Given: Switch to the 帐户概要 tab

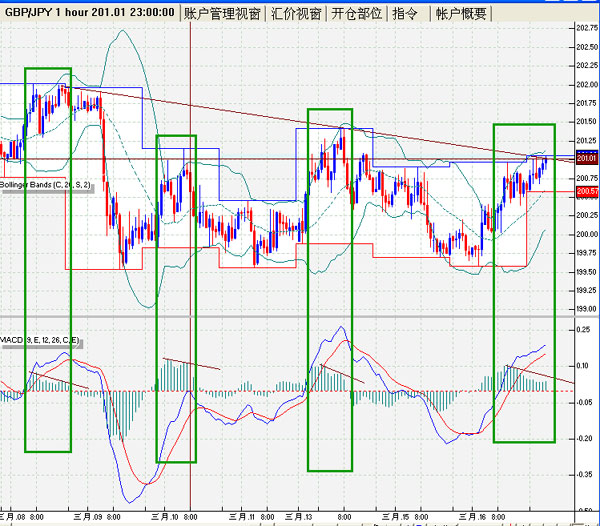Looking at the screenshot, I should (x=461, y=13).
